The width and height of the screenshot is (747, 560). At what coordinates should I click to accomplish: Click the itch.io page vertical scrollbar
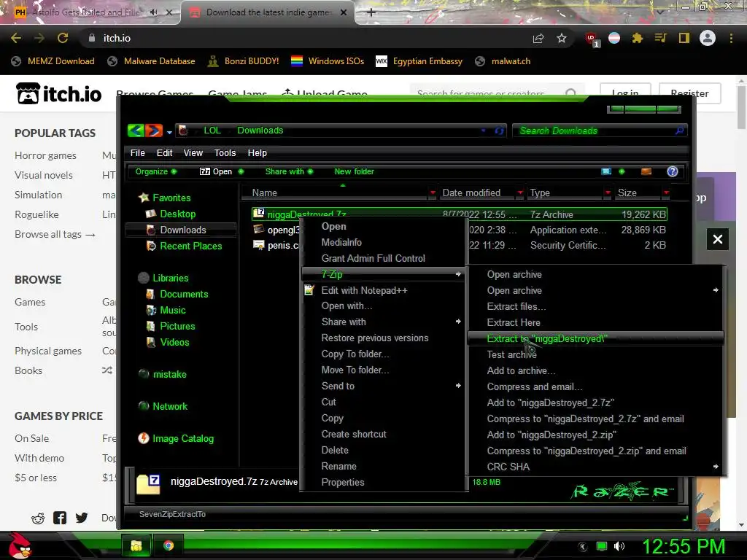741,106
